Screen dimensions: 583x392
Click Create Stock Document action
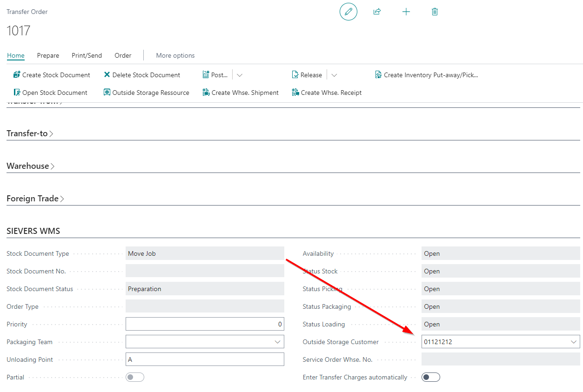point(52,75)
